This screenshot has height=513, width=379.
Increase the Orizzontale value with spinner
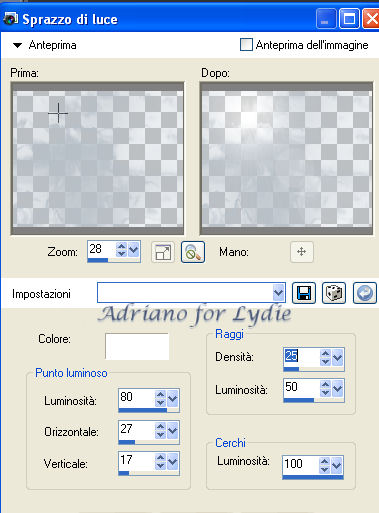click(161, 426)
